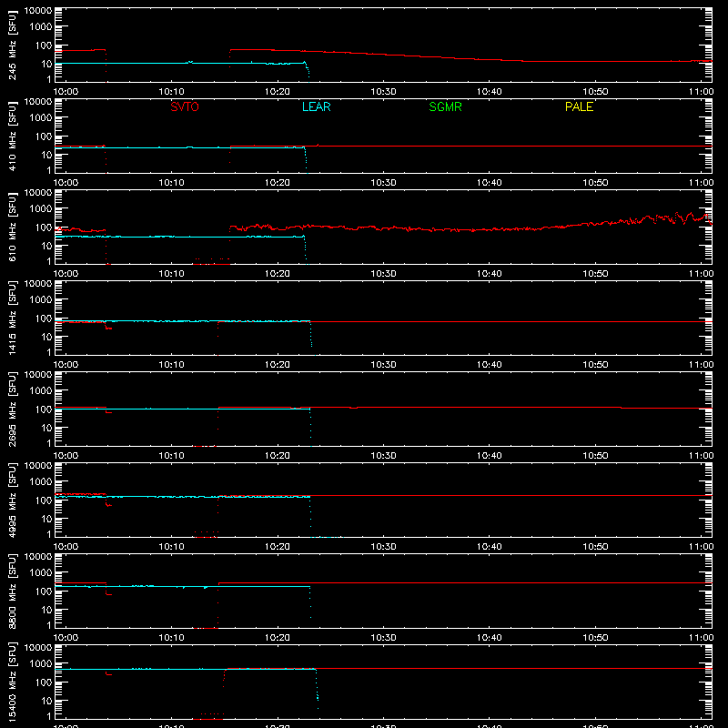This screenshot has height=728, width=728.
Task: Click 10:20 tick under the 1415 MHz panel
Action: (278, 365)
